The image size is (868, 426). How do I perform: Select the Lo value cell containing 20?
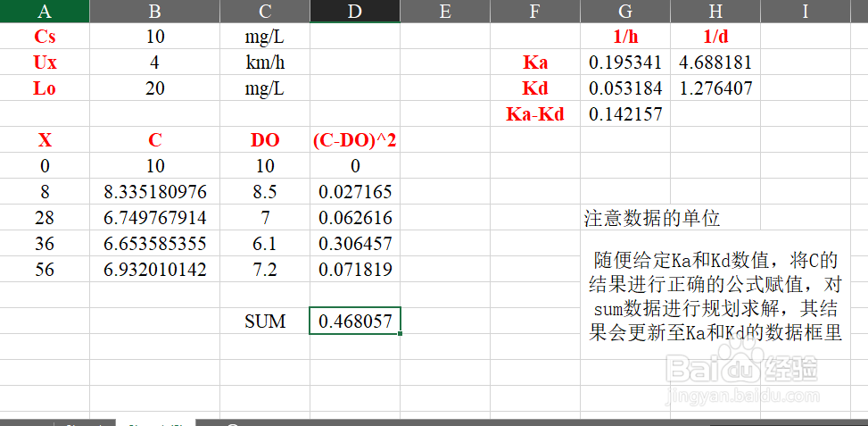(x=154, y=88)
